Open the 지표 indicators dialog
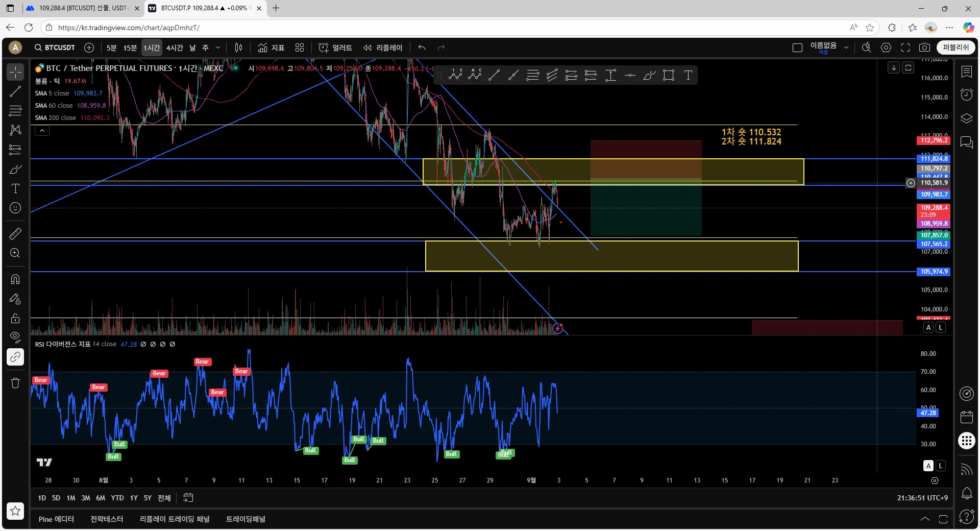980x531 pixels. (271, 47)
